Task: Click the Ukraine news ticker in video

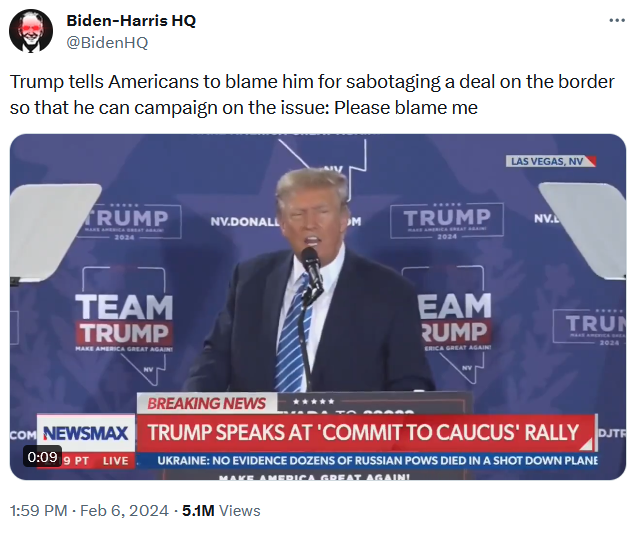Action: click(x=377, y=460)
